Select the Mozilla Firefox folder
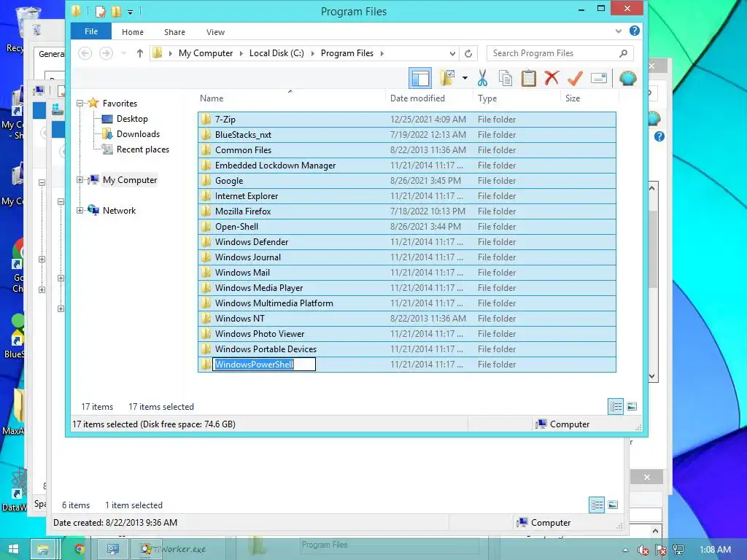The image size is (747, 560). [407, 211]
